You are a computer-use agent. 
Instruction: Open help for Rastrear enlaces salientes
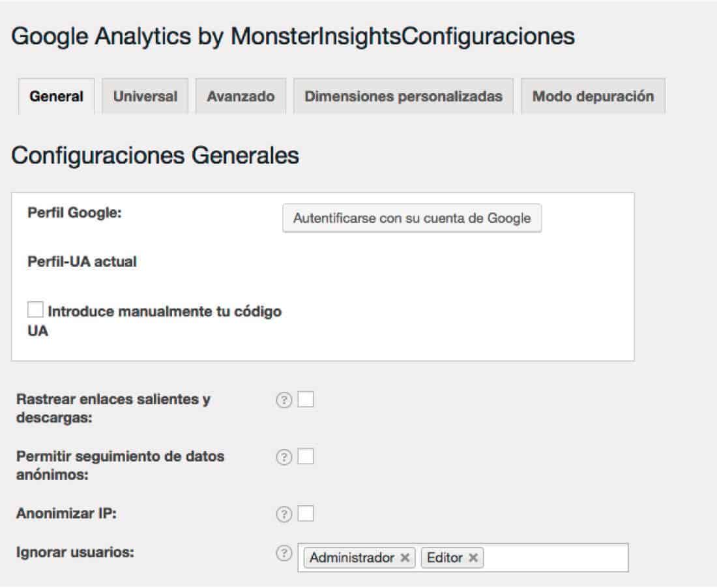(284, 400)
